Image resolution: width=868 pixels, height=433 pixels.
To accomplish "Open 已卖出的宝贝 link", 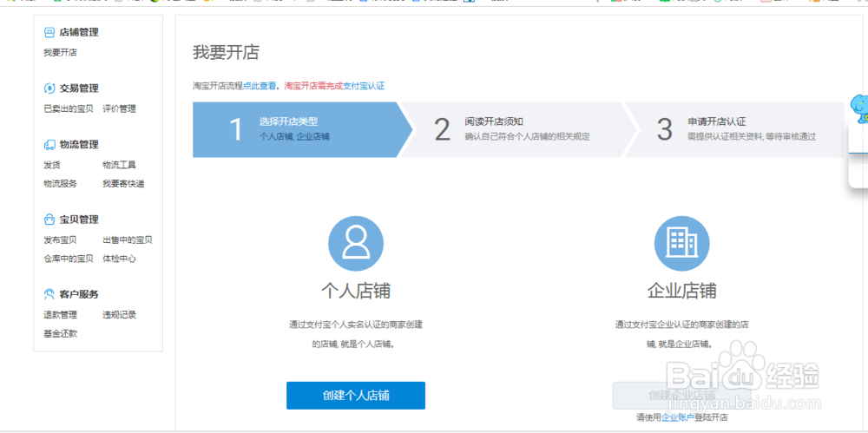I will click(69, 109).
